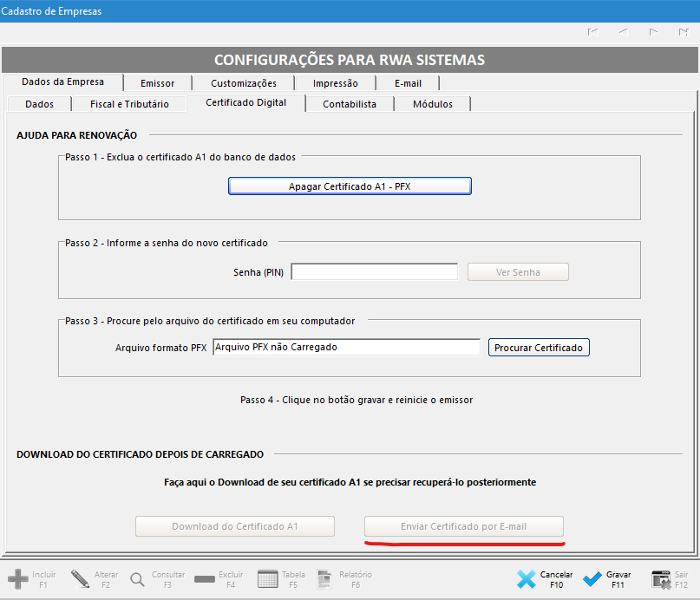Cancel changes with Cancelar F10 X icon
Viewport: 700px width, 600px height.
point(527,579)
